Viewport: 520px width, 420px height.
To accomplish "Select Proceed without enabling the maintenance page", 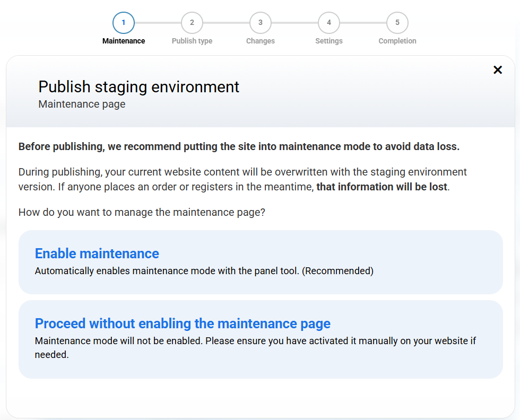I will coord(183,323).
